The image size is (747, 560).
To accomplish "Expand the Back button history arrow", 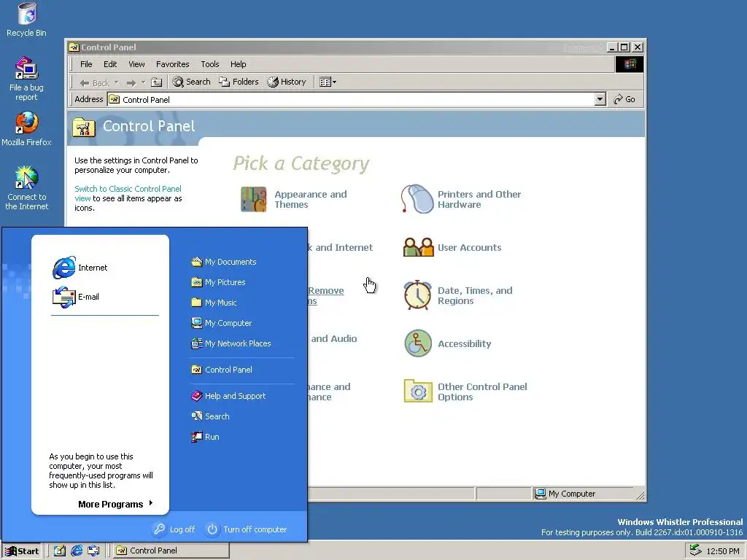I will (117, 82).
